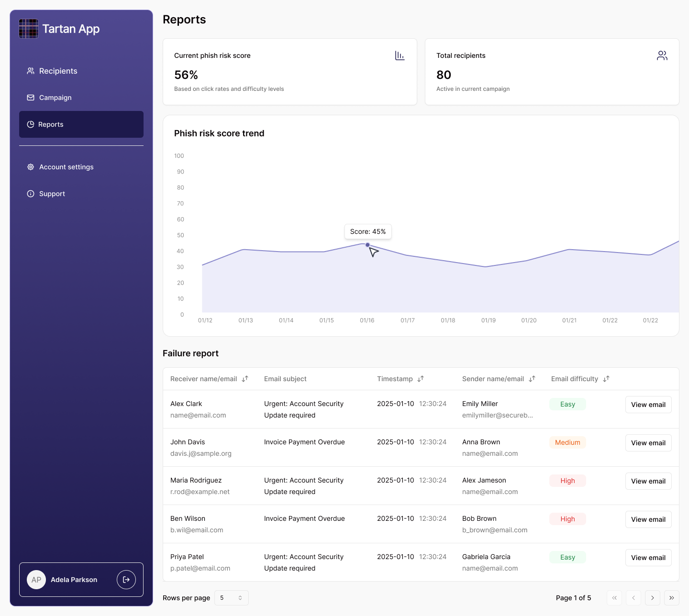The image size is (689, 616).
Task: View email for Alex Clark
Action: pos(648,405)
